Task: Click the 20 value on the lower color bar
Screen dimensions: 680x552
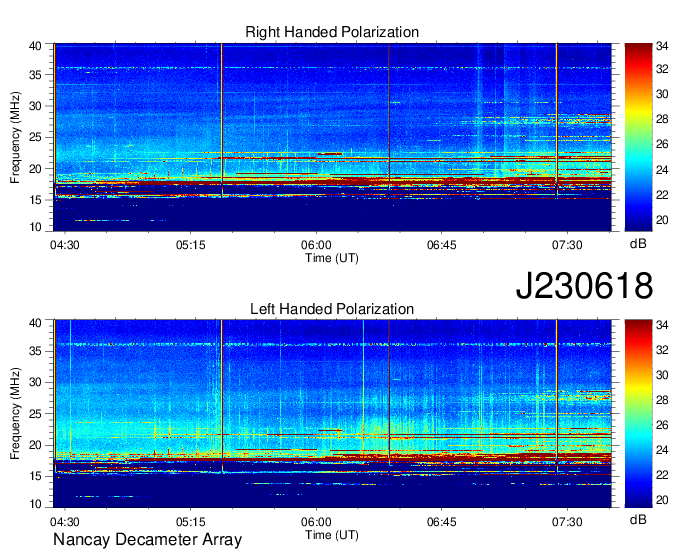Action: [x=662, y=500]
